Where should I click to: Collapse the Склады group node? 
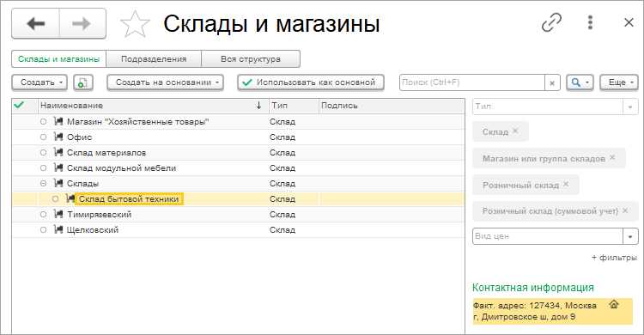tap(44, 183)
